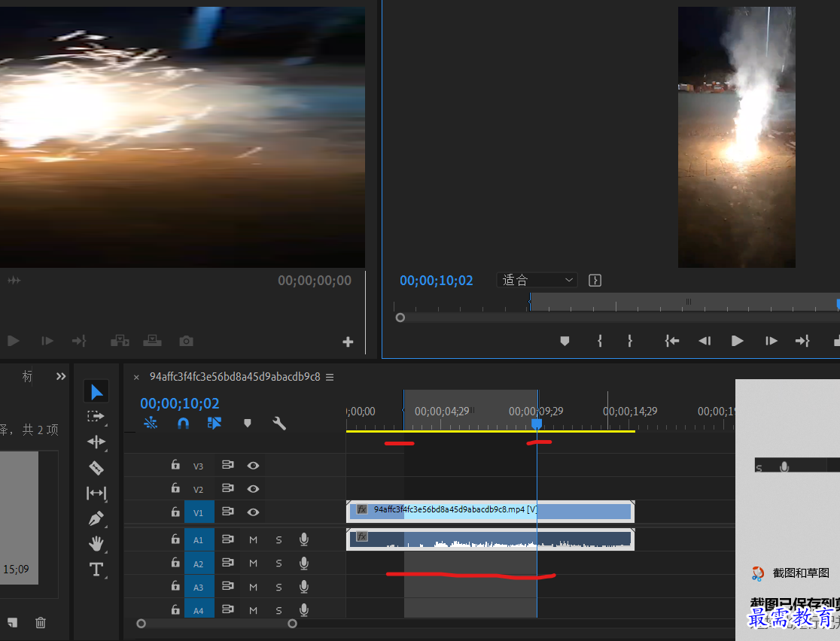840x641 pixels.
Task: Click timeline timecode 00;00;10;02
Action: pos(179,403)
